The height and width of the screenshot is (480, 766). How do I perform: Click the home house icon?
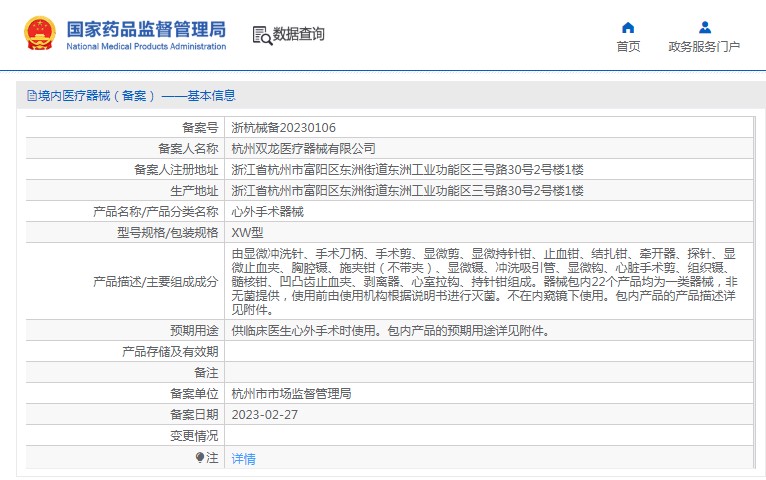(628, 27)
